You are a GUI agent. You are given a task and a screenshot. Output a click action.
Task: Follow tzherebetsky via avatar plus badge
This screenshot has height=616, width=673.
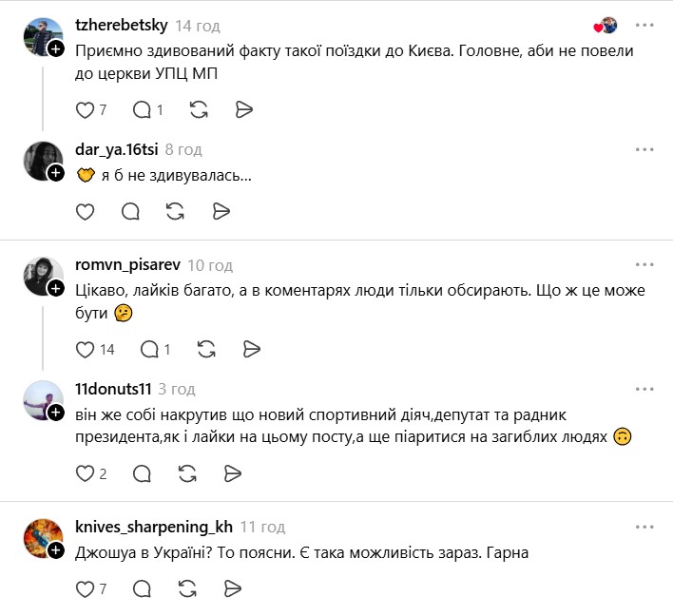[56, 48]
